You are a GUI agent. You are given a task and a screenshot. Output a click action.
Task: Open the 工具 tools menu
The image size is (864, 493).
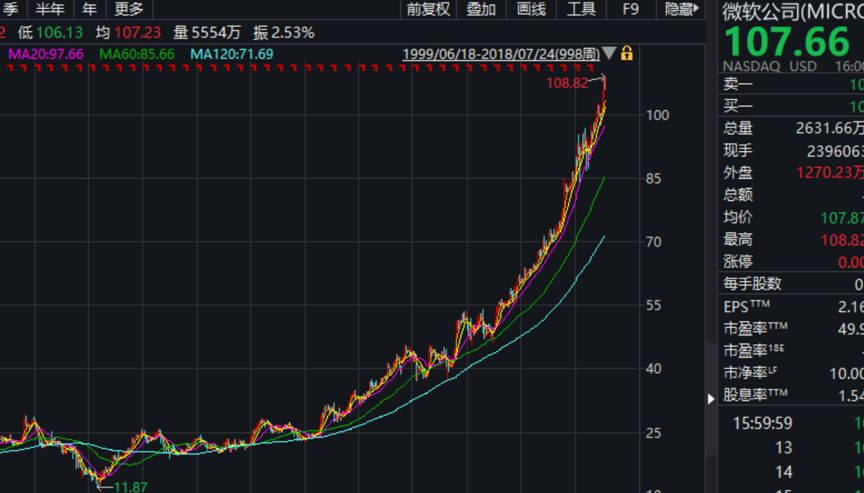(x=581, y=9)
